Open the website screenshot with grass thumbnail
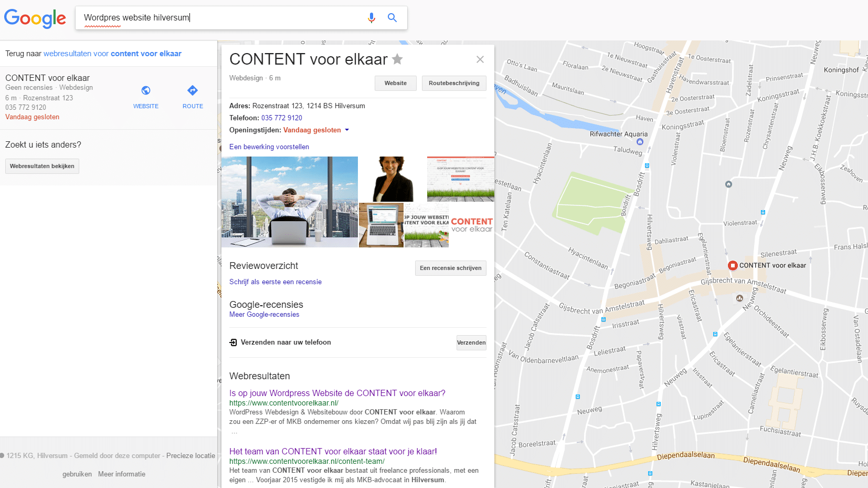The height and width of the screenshot is (488, 868). [x=461, y=179]
